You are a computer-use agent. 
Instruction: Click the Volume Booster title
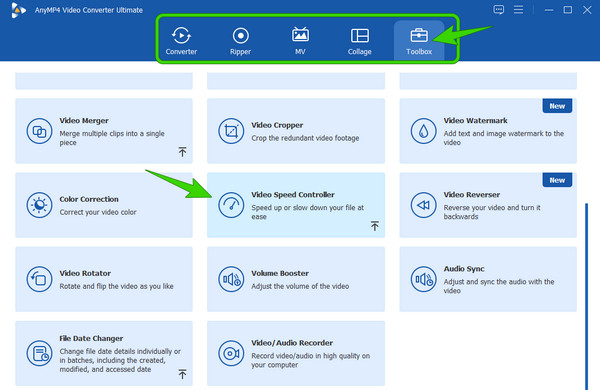coord(280,273)
